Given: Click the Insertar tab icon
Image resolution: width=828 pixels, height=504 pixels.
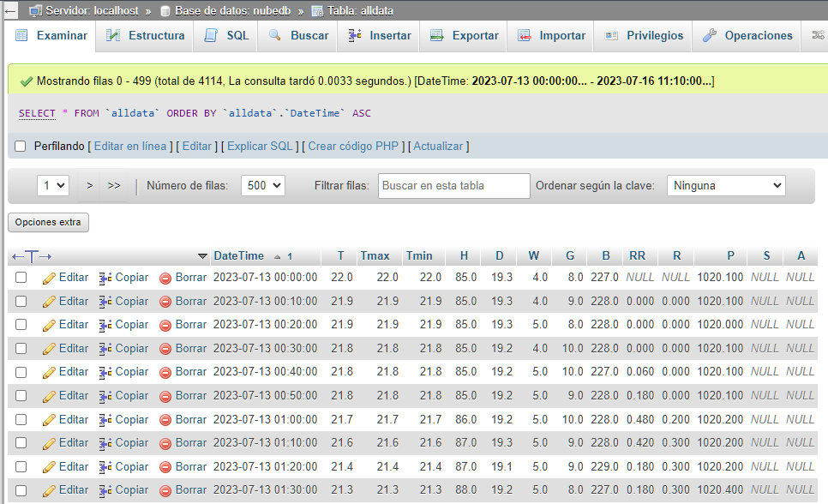Looking at the screenshot, I should coord(355,35).
